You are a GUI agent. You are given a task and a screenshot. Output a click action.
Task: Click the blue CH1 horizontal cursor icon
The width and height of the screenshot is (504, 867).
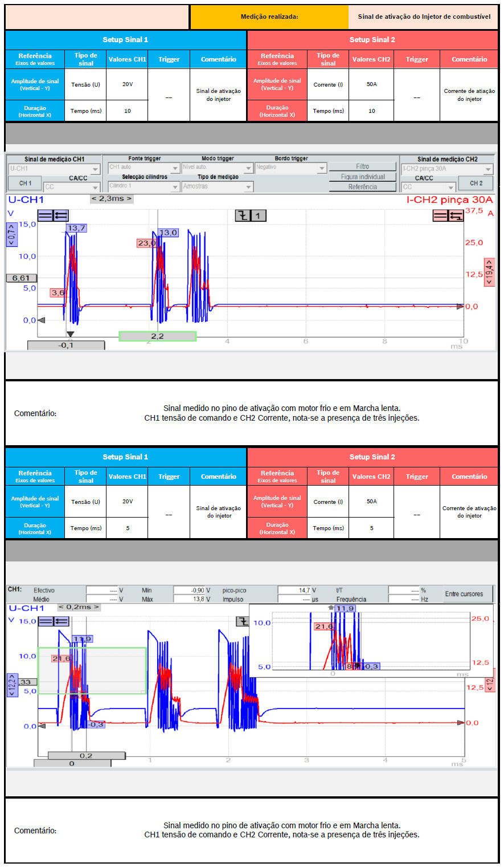point(45,215)
